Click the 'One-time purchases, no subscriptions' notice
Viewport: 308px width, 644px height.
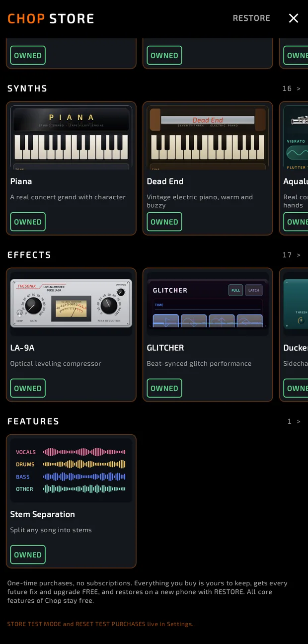coord(148,592)
